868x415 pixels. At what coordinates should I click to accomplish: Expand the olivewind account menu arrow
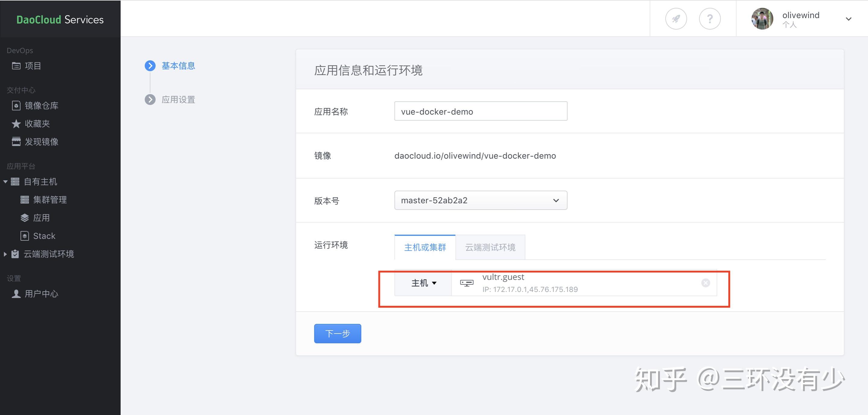pyautogui.click(x=848, y=19)
